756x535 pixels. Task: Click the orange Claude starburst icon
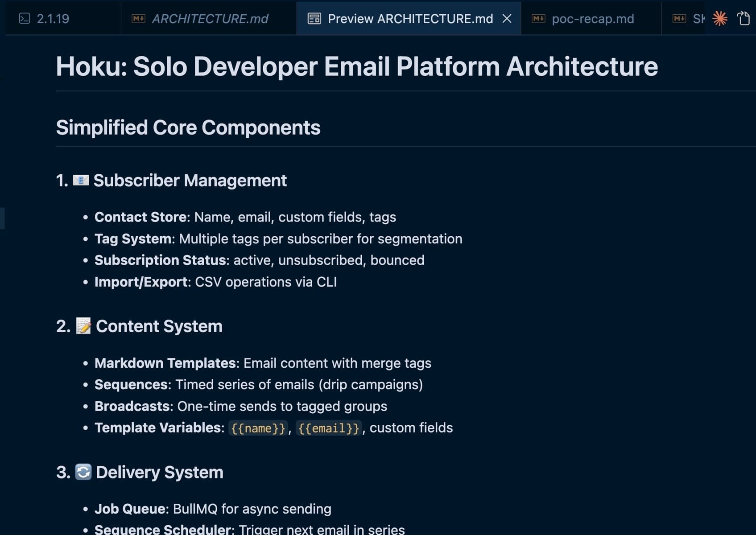click(720, 18)
